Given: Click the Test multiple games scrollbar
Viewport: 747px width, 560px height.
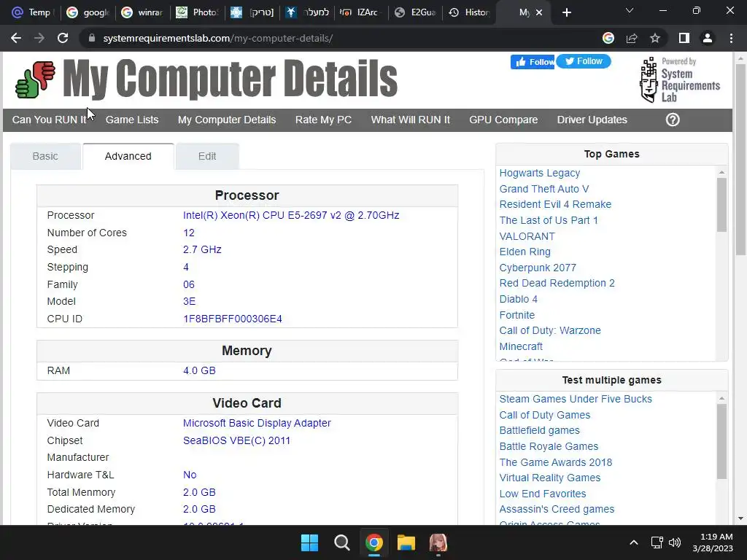Looking at the screenshot, I should click(x=721, y=441).
